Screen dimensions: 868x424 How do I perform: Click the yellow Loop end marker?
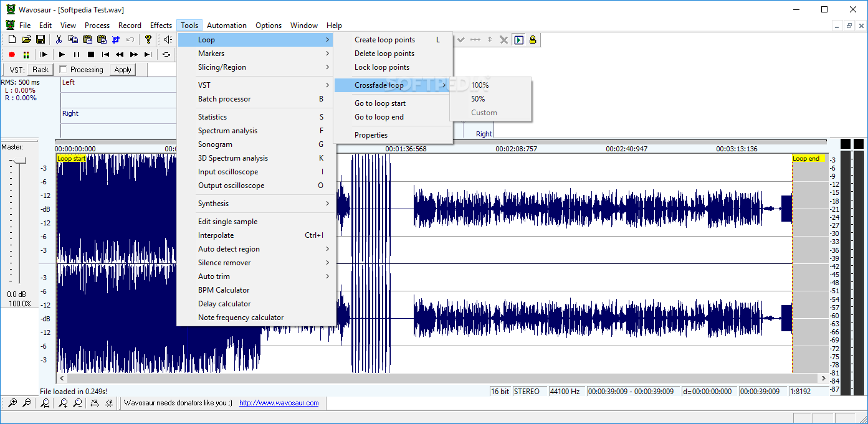(x=808, y=158)
